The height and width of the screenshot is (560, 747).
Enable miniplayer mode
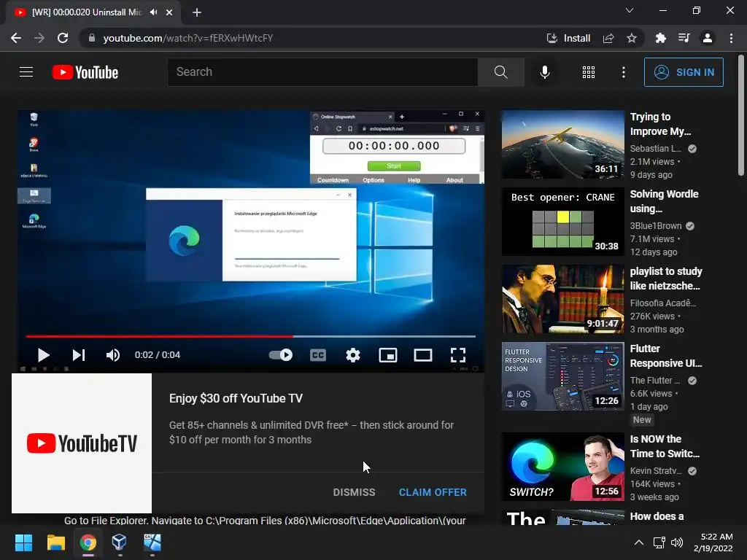(388, 355)
